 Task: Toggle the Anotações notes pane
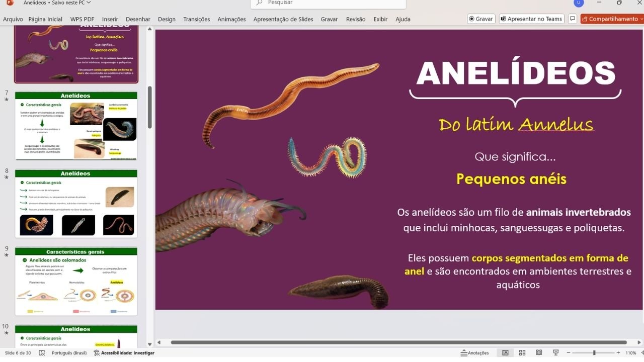pyautogui.click(x=474, y=353)
